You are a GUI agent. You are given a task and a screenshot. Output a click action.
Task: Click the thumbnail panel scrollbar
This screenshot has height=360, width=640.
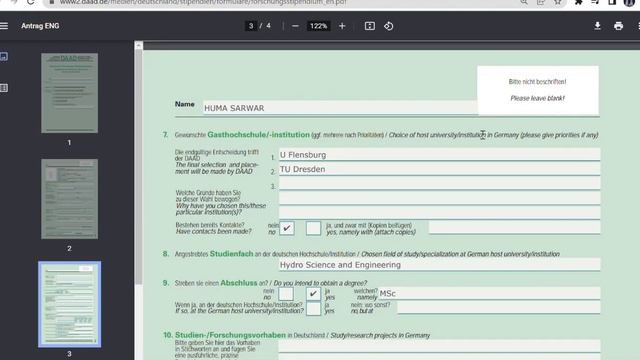click(x=139, y=167)
